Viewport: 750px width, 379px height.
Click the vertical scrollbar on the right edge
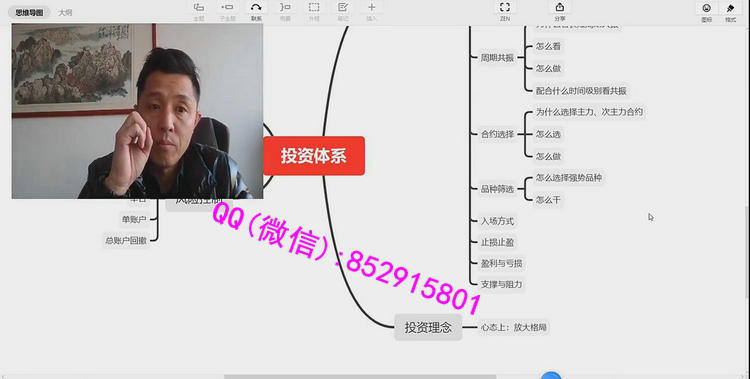pyautogui.click(x=747, y=251)
